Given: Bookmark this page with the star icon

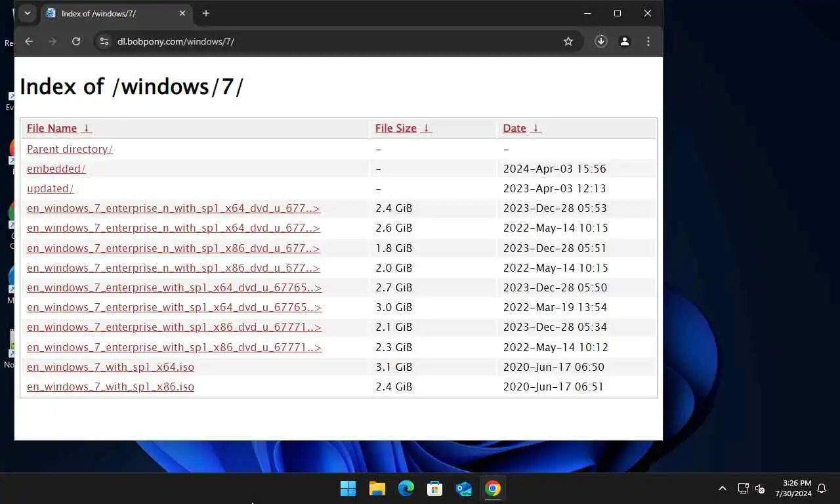Looking at the screenshot, I should (568, 41).
